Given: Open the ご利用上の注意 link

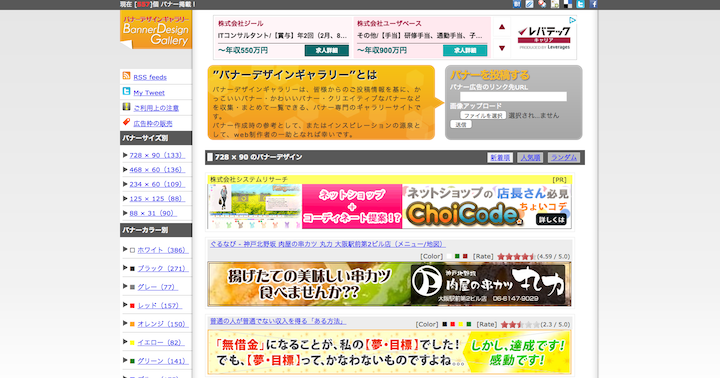Looking at the screenshot, I should tap(156, 108).
